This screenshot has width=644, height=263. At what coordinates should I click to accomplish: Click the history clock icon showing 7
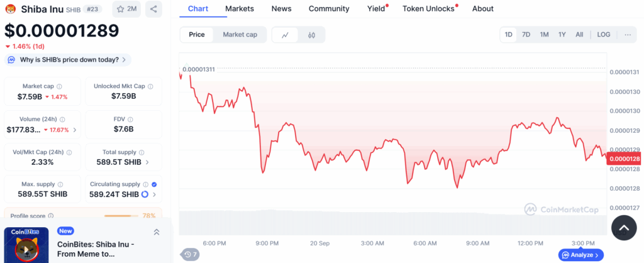click(191, 254)
